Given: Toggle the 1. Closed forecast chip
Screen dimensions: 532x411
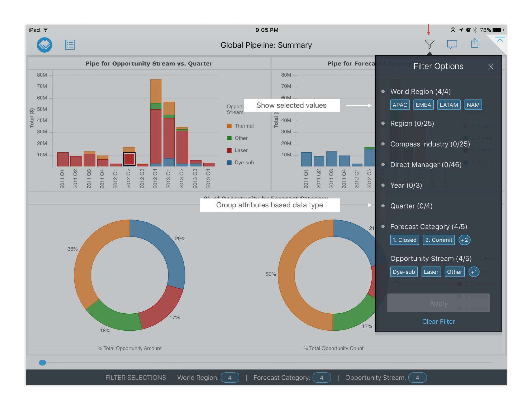Looking at the screenshot, I should 404,240.
